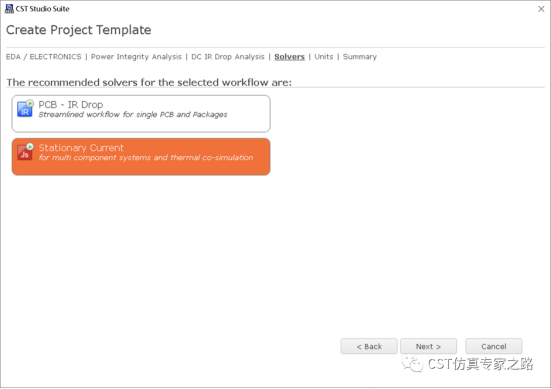Viewport: 551px width, 389px height.
Task: Click the Back button
Action: tap(369, 346)
